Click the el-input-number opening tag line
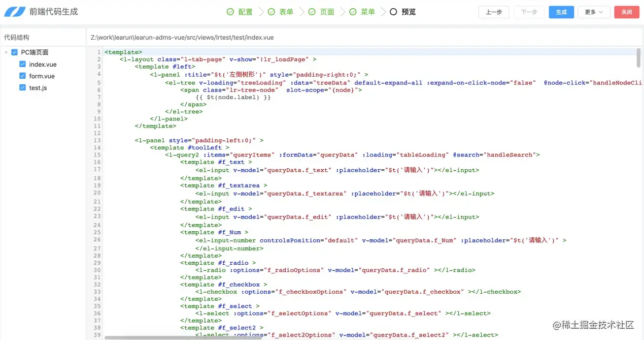The image size is (644, 340). click(381, 240)
